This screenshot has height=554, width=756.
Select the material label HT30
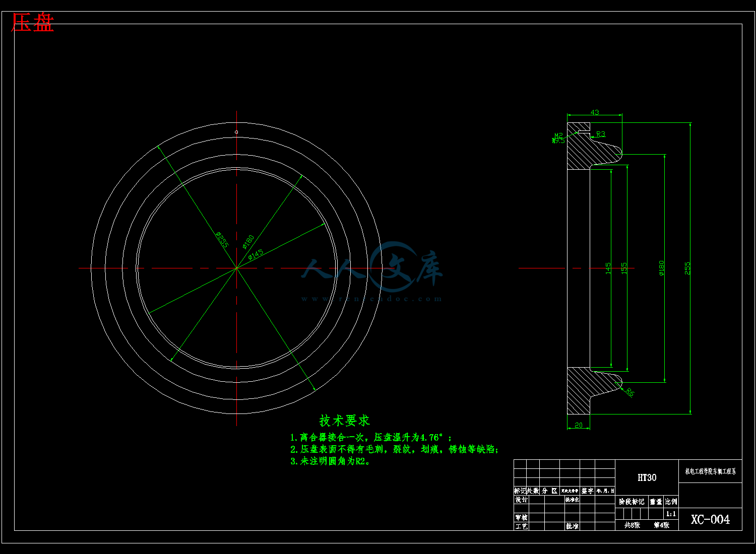click(647, 477)
